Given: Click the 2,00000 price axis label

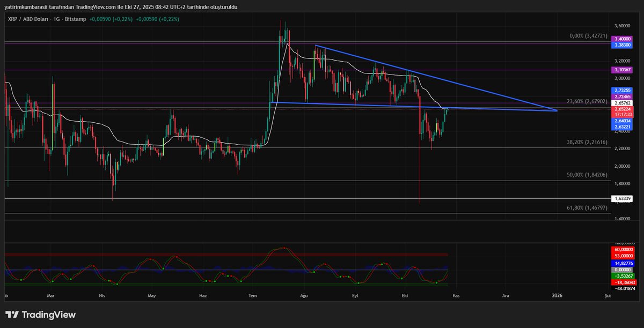Looking at the screenshot, I should point(623,166).
